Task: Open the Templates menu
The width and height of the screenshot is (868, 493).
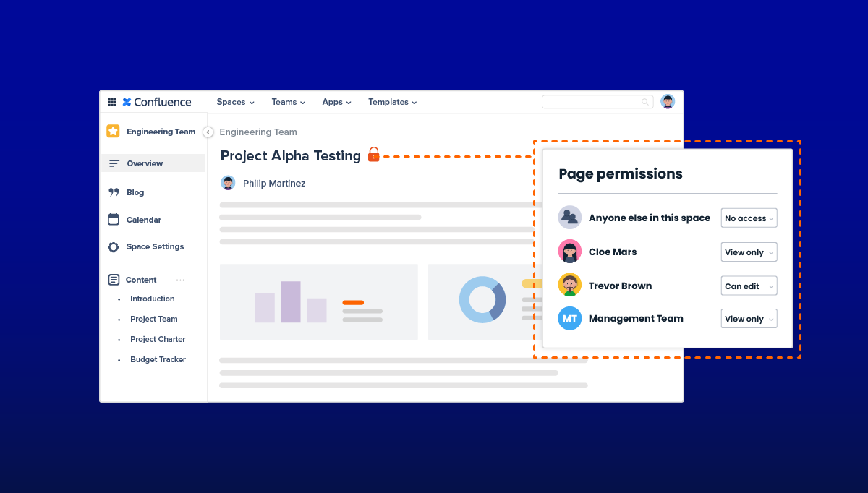Action: coord(391,102)
